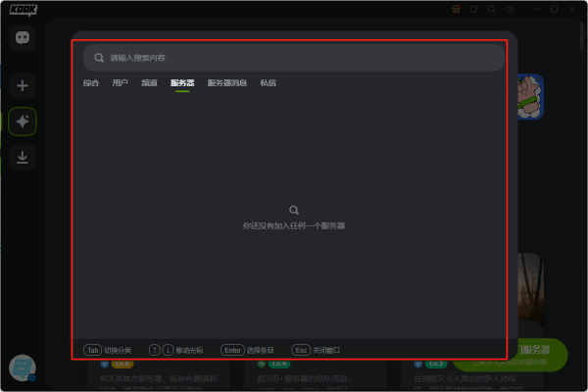This screenshot has height=392, width=588.
Task: Open the shop icon with red dot
Action: pyautogui.click(x=456, y=9)
